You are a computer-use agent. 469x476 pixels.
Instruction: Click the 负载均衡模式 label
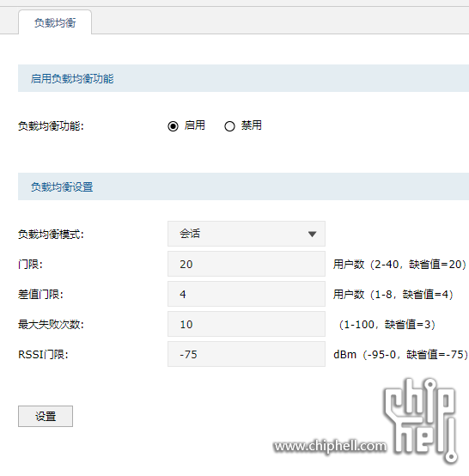pyautogui.click(x=51, y=235)
